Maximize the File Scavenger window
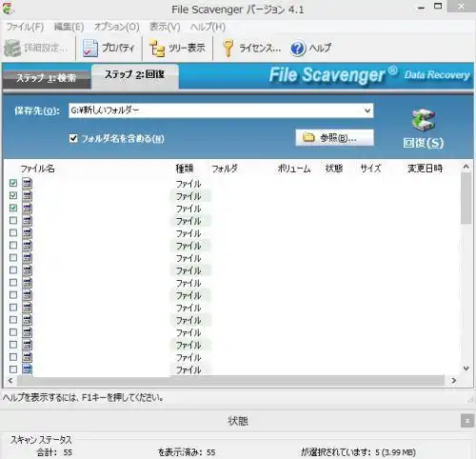Image resolution: width=476 pixels, height=459 pixels. (x=438, y=7)
